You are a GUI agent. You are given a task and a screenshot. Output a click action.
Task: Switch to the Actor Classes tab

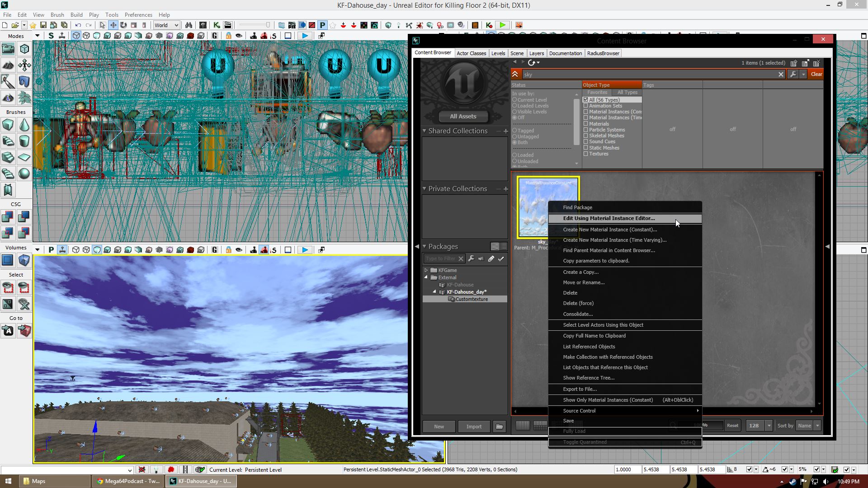[471, 53]
